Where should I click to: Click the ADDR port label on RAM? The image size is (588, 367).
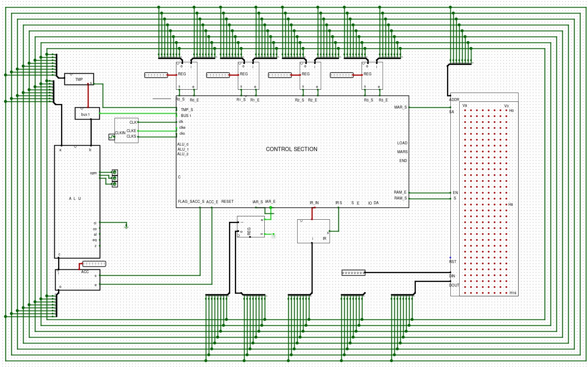click(x=454, y=100)
